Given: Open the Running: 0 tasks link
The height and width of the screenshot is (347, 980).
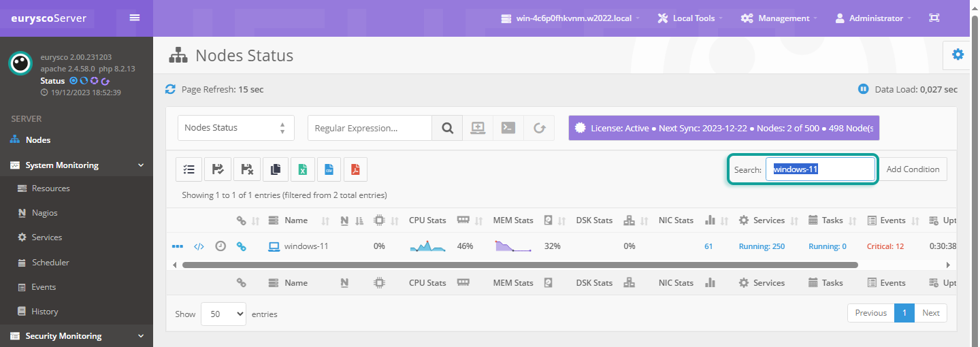Looking at the screenshot, I should (x=828, y=246).
